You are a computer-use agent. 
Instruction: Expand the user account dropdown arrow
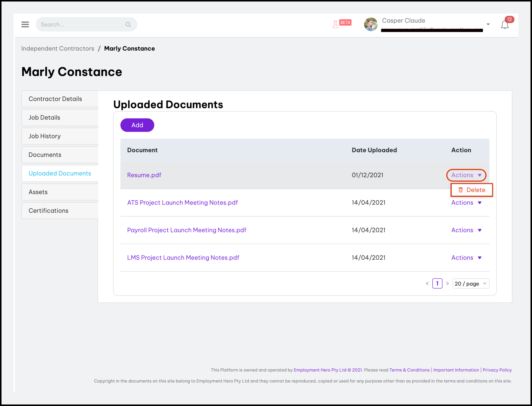(x=488, y=24)
